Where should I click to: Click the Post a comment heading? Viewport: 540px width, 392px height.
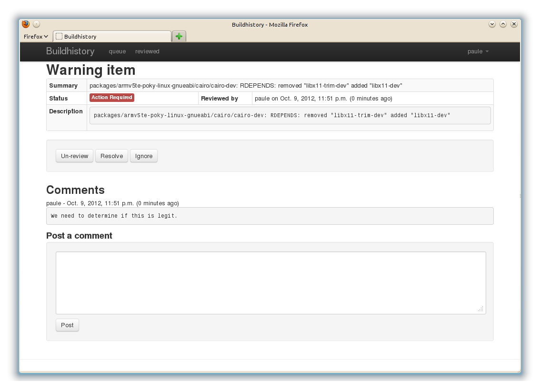point(79,236)
